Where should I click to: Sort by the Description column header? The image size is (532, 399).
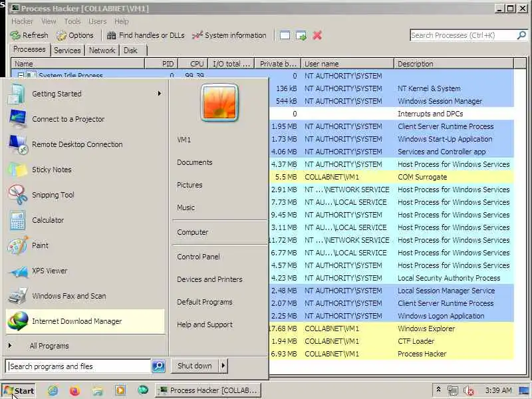coord(454,64)
